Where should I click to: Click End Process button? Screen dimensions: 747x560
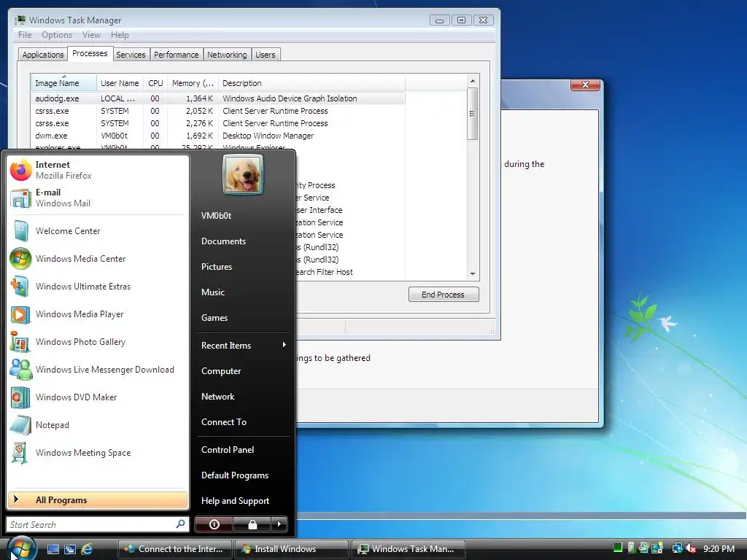coord(443,295)
